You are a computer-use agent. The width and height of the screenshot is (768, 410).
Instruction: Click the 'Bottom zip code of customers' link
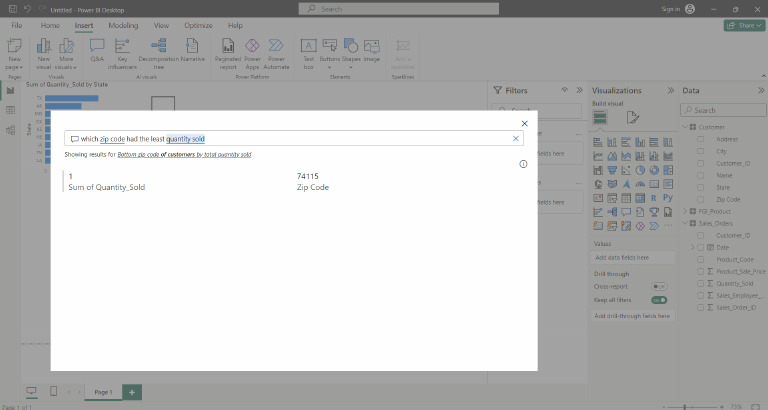(x=184, y=155)
